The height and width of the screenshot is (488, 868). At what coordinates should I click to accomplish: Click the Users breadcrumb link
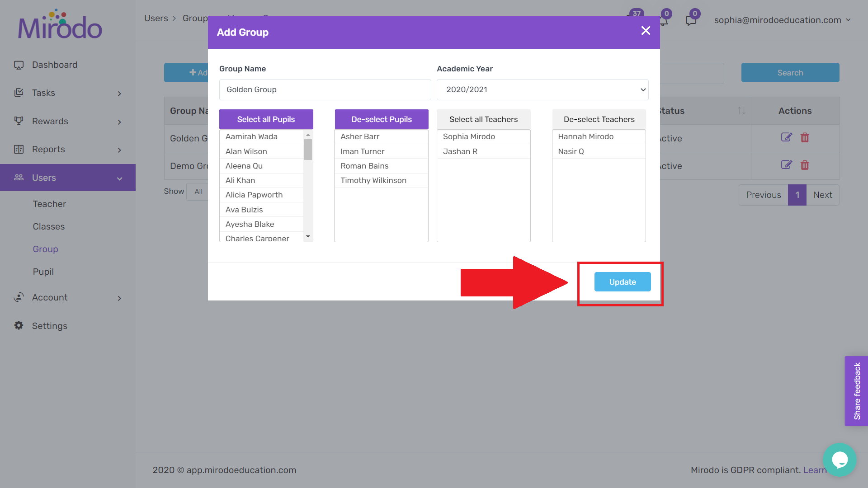(156, 18)
